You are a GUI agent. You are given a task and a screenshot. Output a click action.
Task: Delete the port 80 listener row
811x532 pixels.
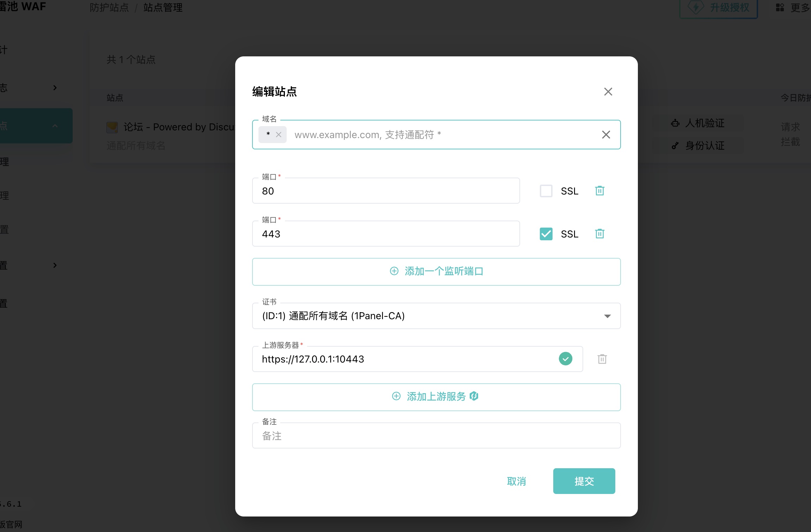click(599, 191)
